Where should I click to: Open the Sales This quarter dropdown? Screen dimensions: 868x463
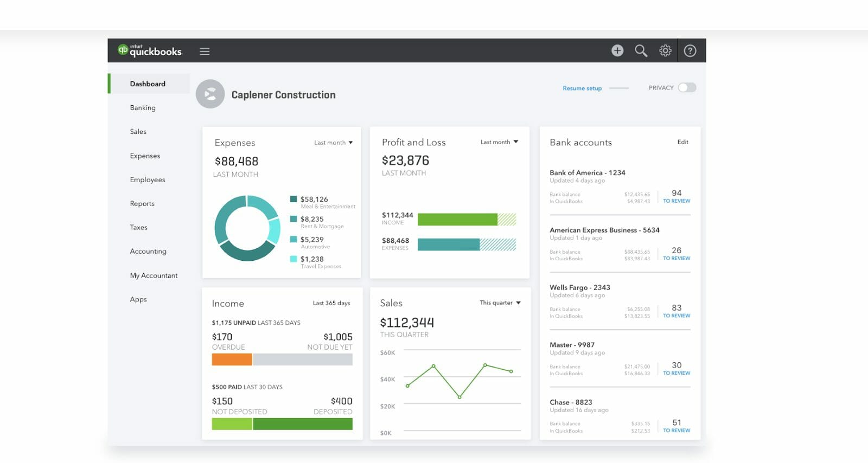pyautogui.click(x=500, y=303)
